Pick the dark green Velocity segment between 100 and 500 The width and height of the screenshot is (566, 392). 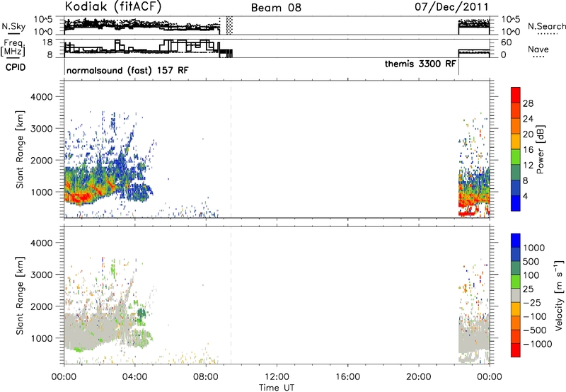click(516, 268)
